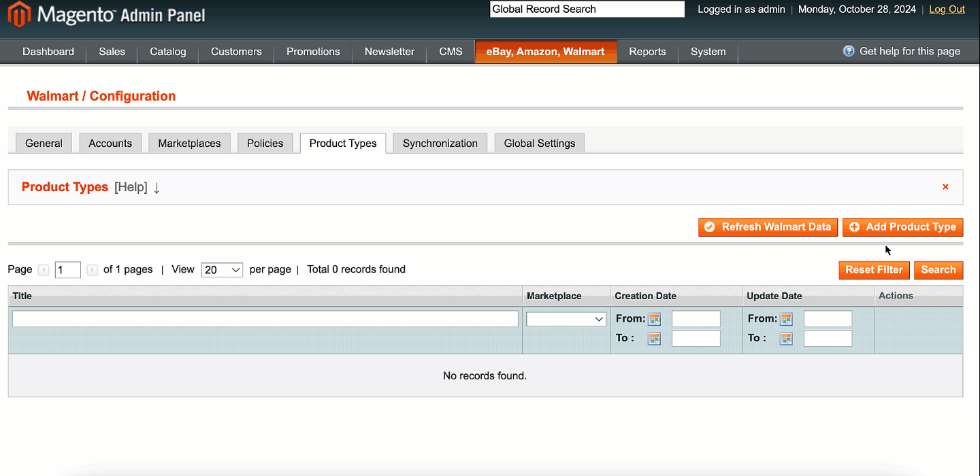Open the Catalog menu

(167, 52)
